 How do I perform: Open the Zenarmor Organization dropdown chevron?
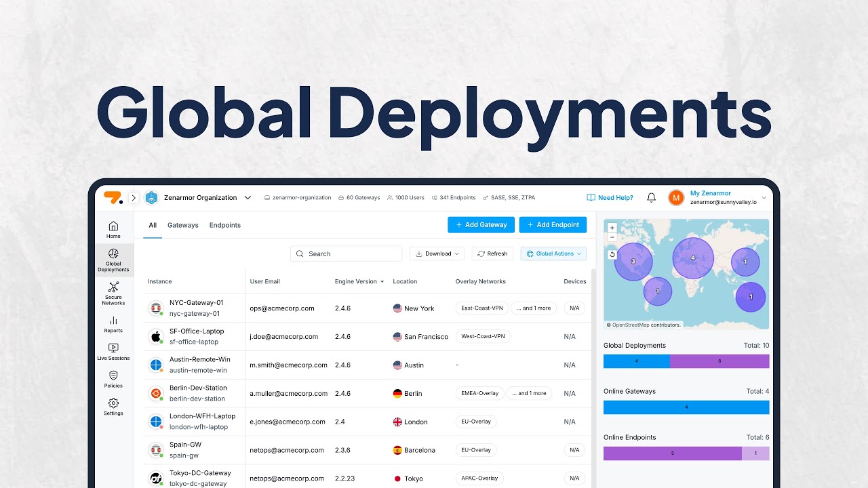click(x=248, y=198)
